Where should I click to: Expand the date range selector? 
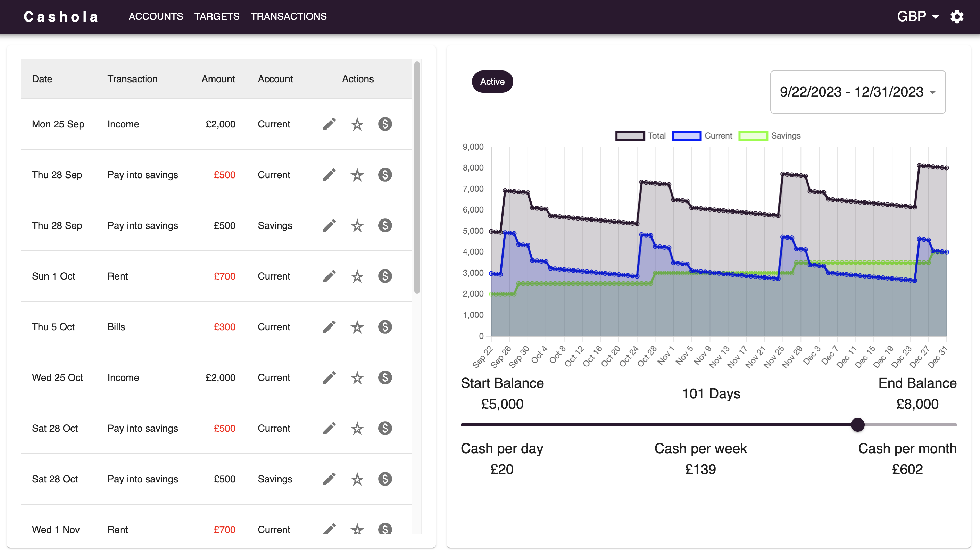click(857, 92)
